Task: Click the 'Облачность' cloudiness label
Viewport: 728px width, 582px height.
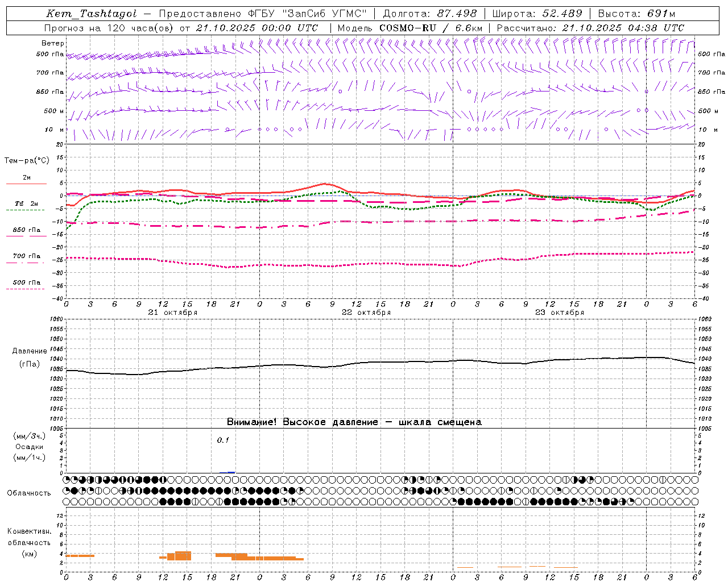Action: coord(29,493)
